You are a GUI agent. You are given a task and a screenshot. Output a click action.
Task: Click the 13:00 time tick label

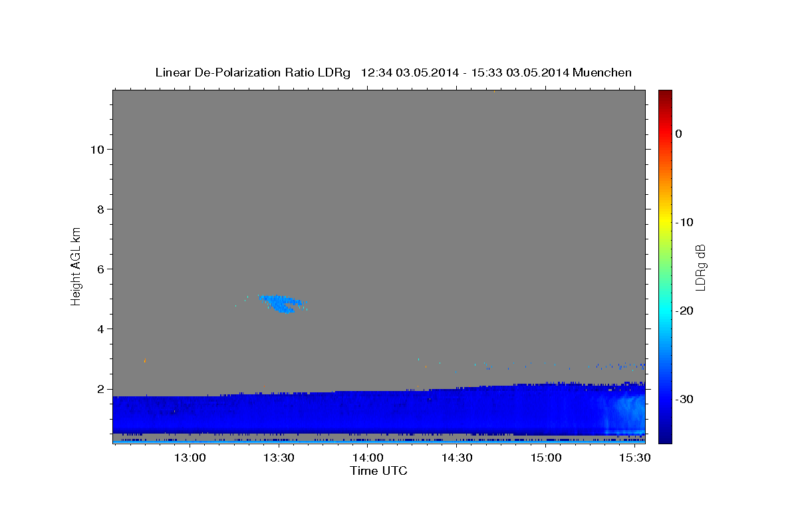pyautogui.click(x=190, y=458)
